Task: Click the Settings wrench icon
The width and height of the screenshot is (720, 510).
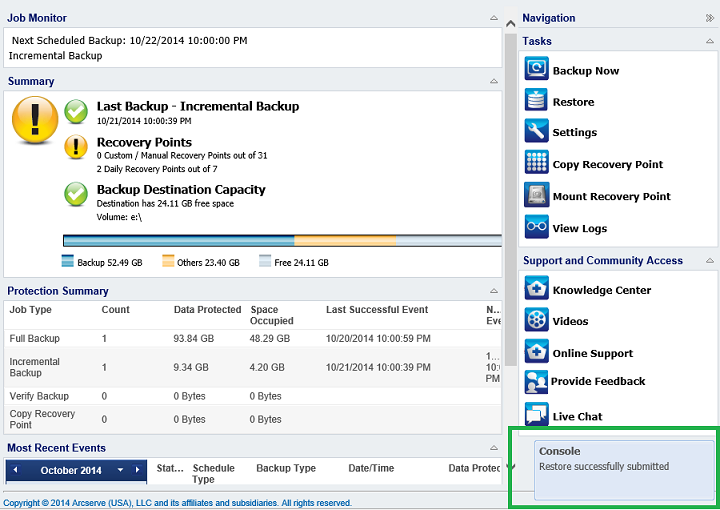Action: [536, 132]
